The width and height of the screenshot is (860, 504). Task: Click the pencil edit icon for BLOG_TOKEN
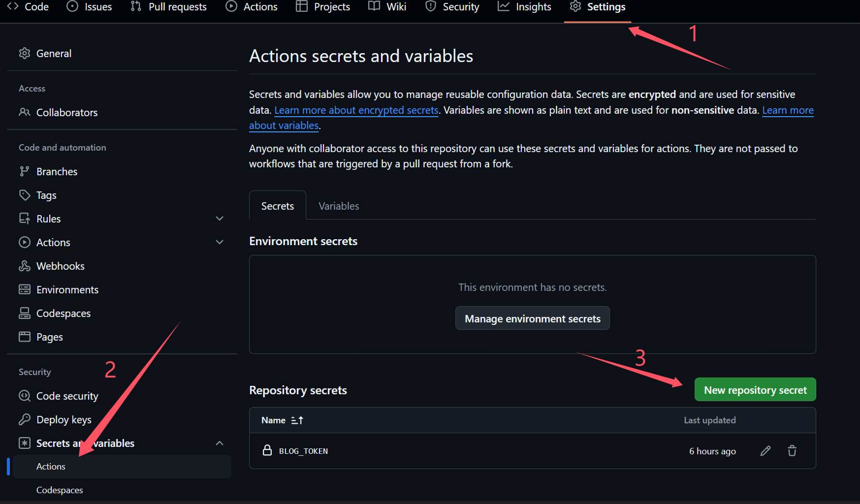765,451
